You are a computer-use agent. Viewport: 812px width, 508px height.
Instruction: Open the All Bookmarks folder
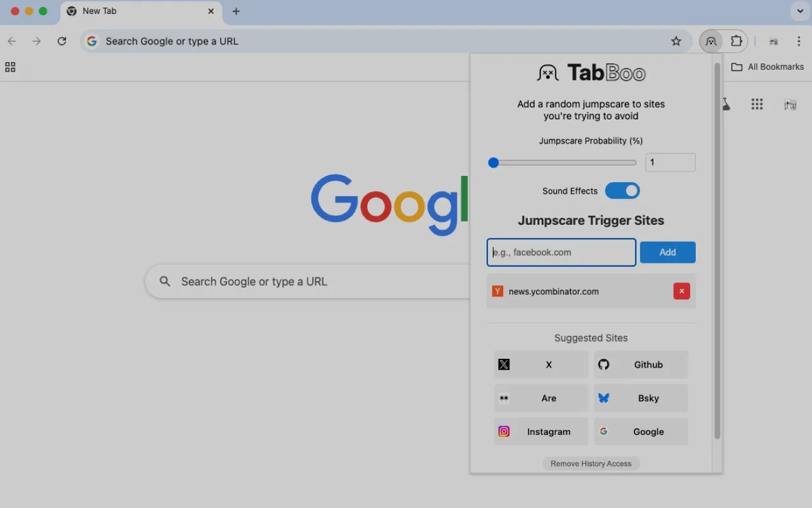tap(768, 67)
